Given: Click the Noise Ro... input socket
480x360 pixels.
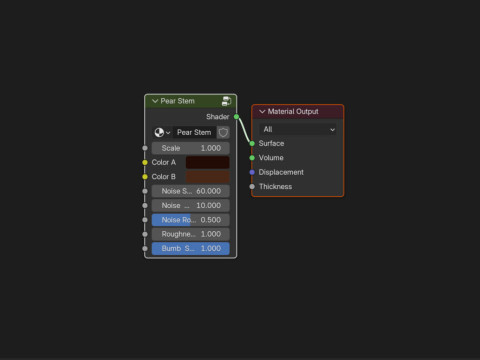Looking at the screenshot, I should pyautogui.click(x=145, y=220).
